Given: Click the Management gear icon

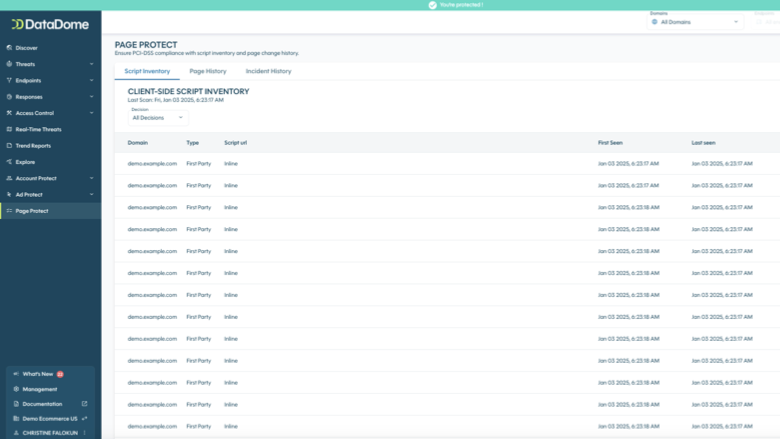Looking at the screenshot, I should coord(16,389).
